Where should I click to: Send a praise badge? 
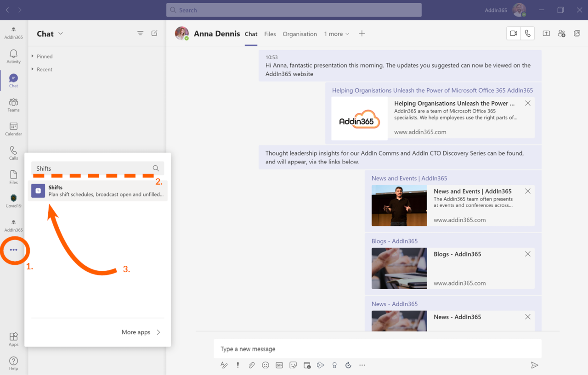click(x=334, y=365)
